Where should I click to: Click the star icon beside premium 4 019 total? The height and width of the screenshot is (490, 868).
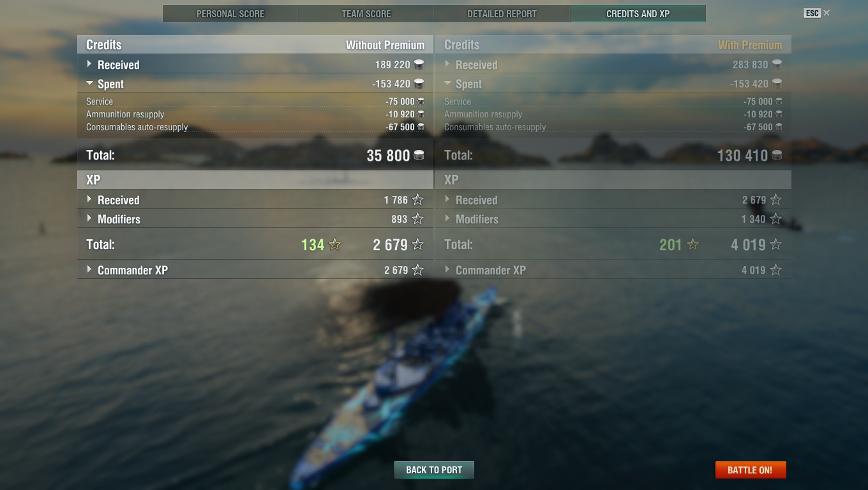[775, 244]
